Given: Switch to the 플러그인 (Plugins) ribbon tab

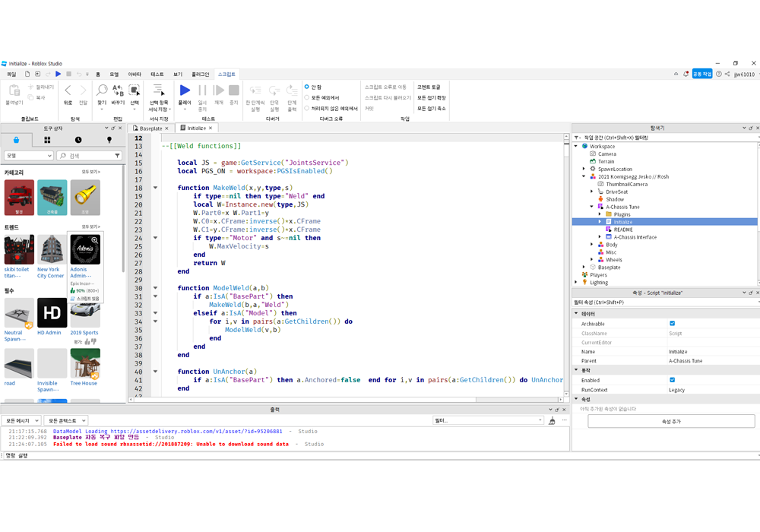Looking at the screenshot, I should pyautogui.click(x=200, y=74).
